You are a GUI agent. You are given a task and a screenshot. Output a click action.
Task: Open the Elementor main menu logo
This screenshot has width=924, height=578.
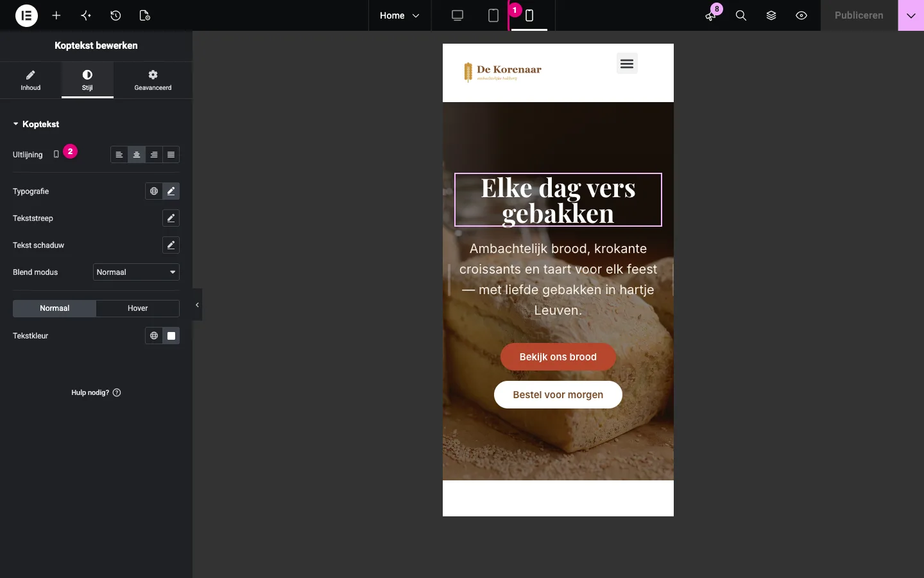pos(26,15)
